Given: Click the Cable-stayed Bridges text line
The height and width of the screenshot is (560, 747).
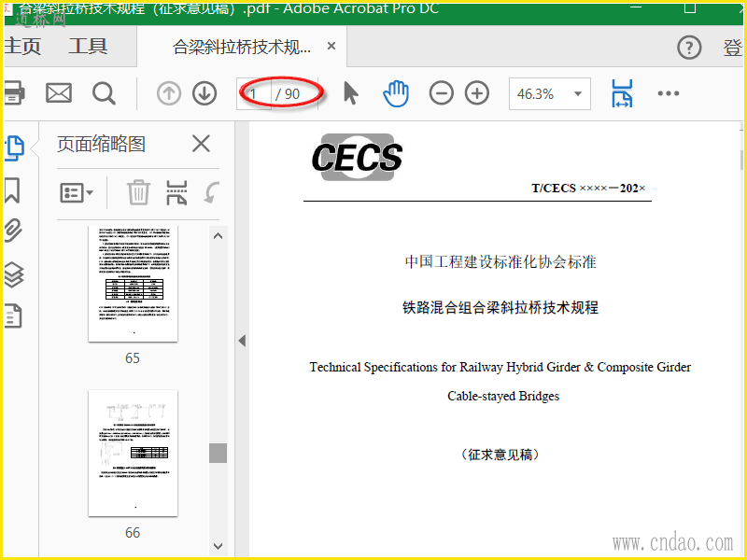Looking at the screenshot, I should pyautogui.click(x=503, y=396).
